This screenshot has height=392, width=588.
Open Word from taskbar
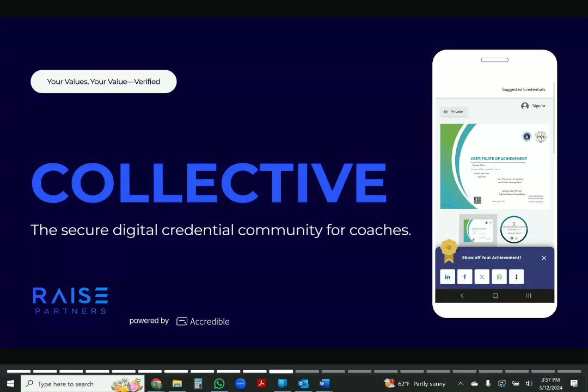[x=324, y=383]
